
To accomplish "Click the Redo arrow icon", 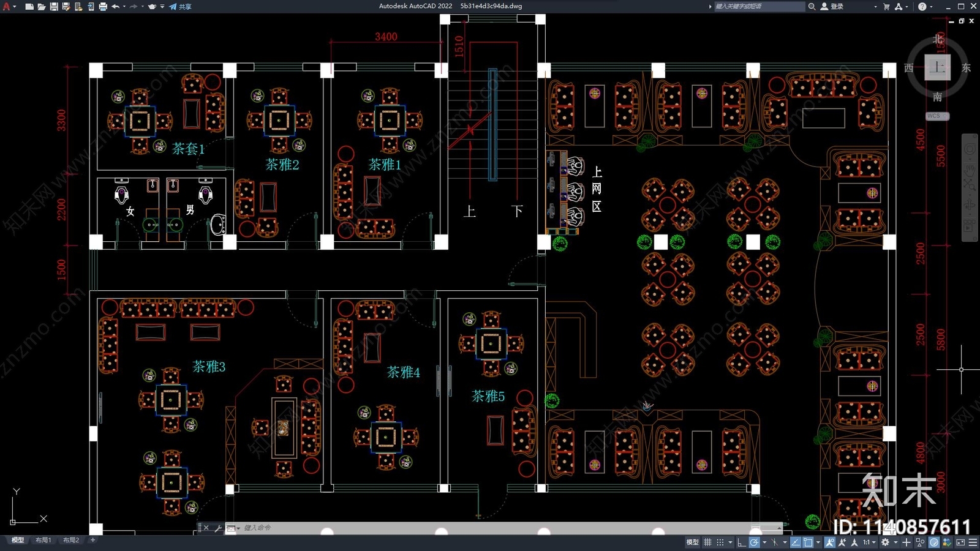I will (134, 6).
